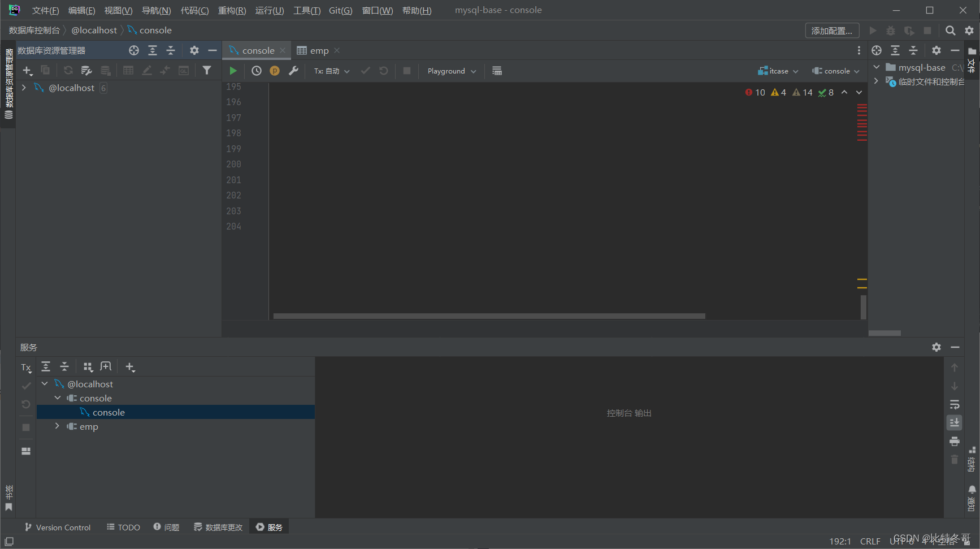Click the Tx transaction icon in Services
Viewport: 980px width, 549px height.
(26, 368)
